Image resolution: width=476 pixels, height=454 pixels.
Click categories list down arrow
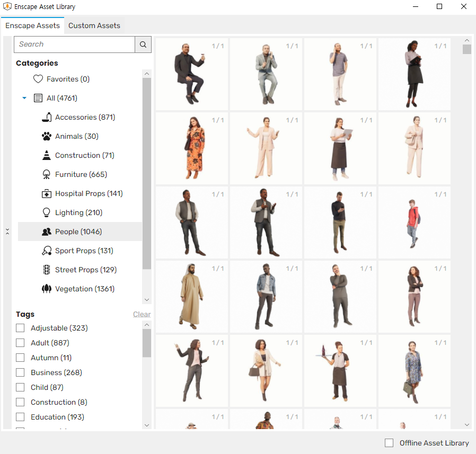147,300
